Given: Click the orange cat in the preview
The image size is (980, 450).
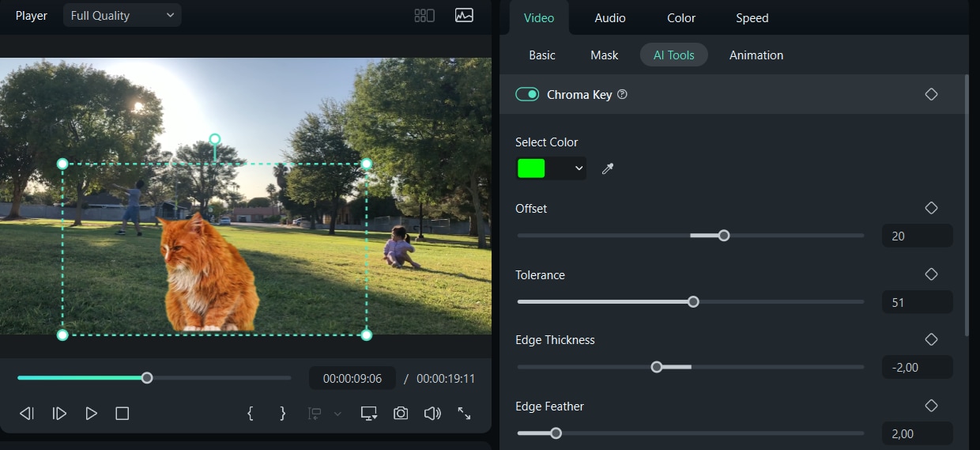Looking at the screenshot, I should point(209,273).
